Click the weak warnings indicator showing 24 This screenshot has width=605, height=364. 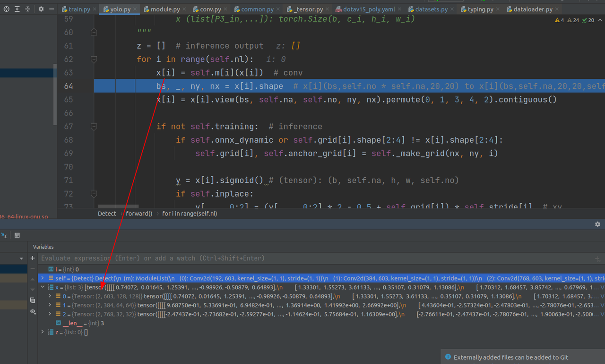tap(573, 20)
